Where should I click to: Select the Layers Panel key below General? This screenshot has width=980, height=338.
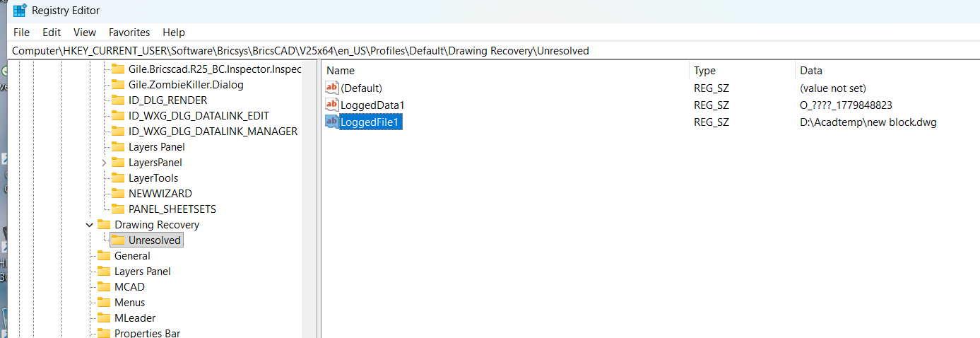(x=143, y=272)
